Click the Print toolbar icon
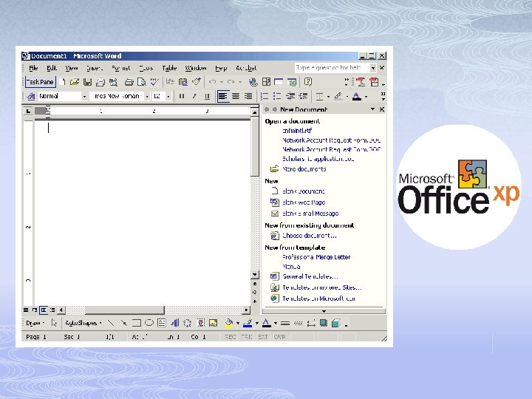This screenshot has height=399, width=532. click(x=129, y=82)
